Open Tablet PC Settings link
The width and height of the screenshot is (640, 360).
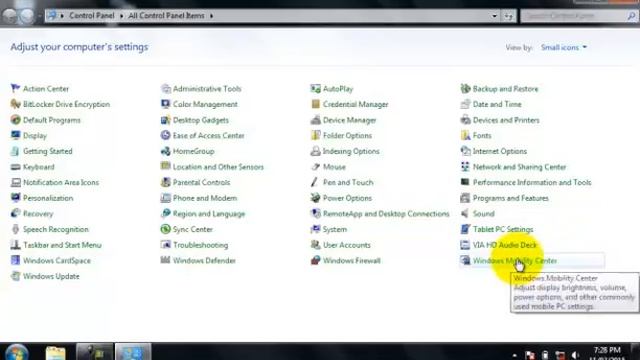(x=503, y=229)
